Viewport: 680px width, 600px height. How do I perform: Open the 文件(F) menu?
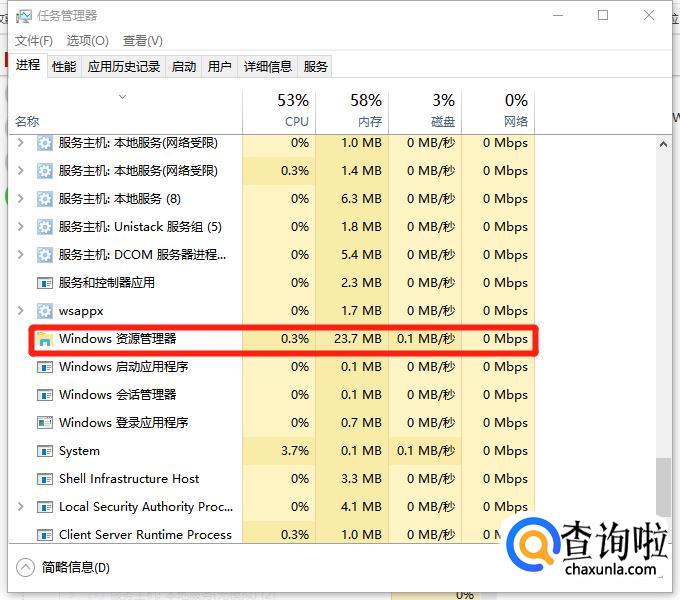(x=34, y=41)
